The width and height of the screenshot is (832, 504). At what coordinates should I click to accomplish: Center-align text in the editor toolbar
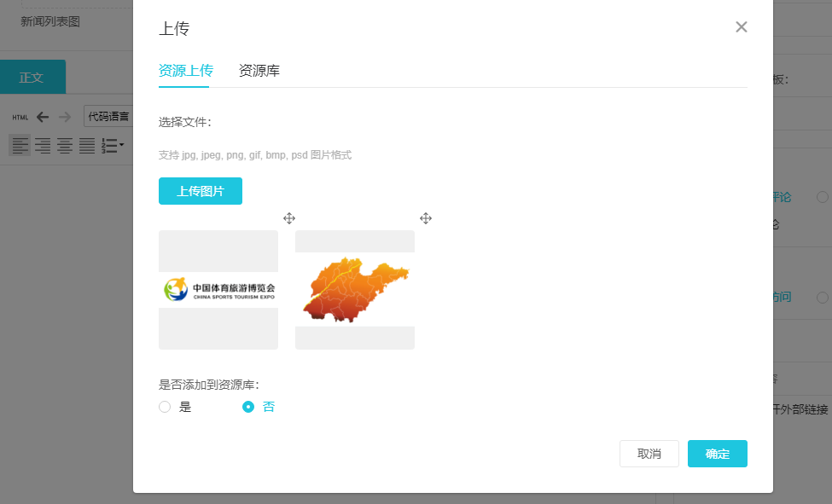tap(65, 145)
